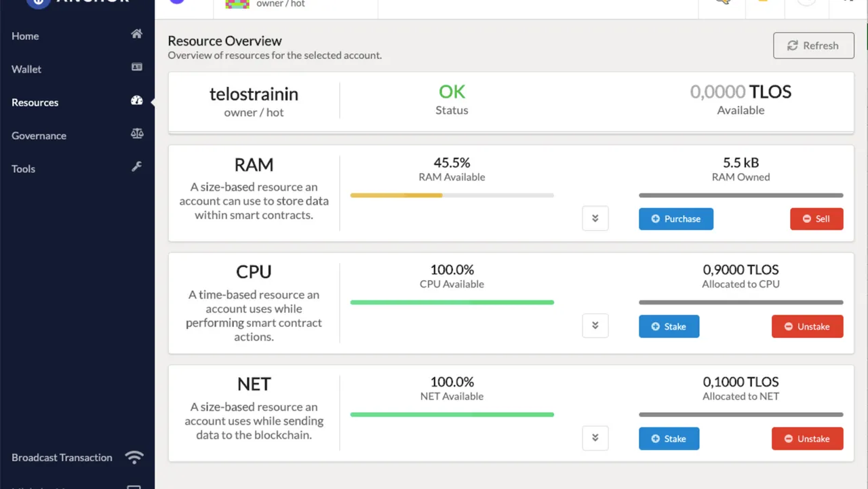868x489 pixels.
Task: Sell owned RAM
Action: [x=816, y=219]
